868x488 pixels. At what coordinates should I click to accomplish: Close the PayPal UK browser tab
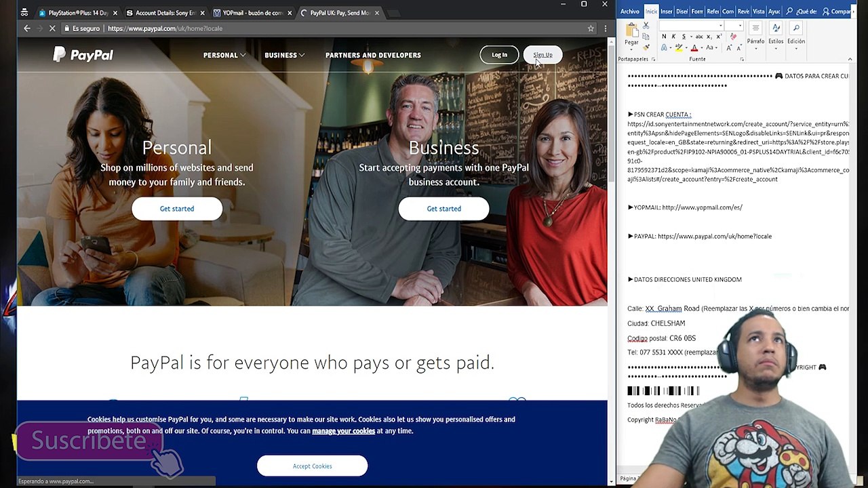pos(376,13)
